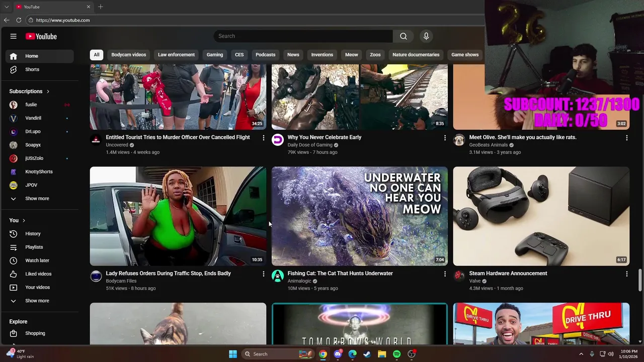Image resolution: width=644 pixels, height=362 pixels.
Task: Open Fishing Cat video title link
Action: pyautogui.click(x=340, y=274)
